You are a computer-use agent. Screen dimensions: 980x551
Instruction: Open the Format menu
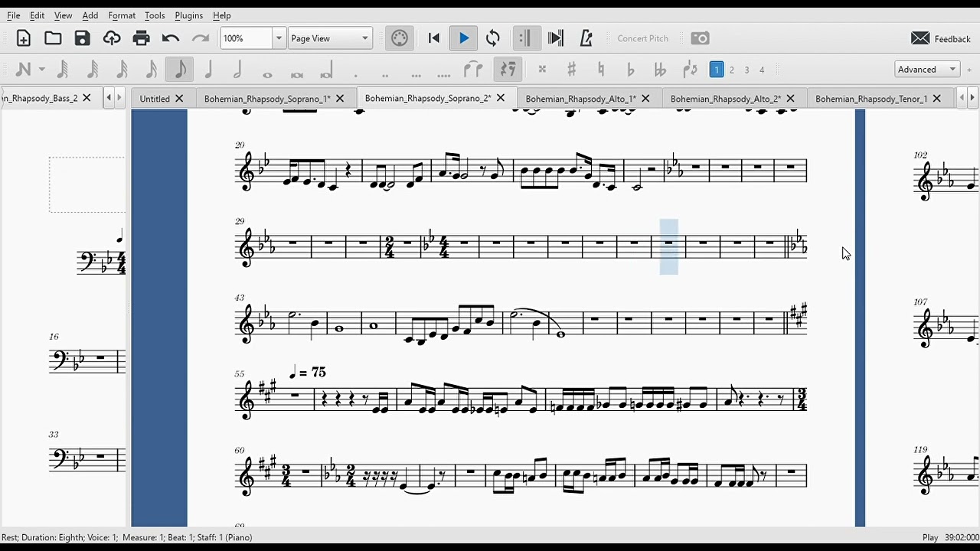[x=122, y=15]
